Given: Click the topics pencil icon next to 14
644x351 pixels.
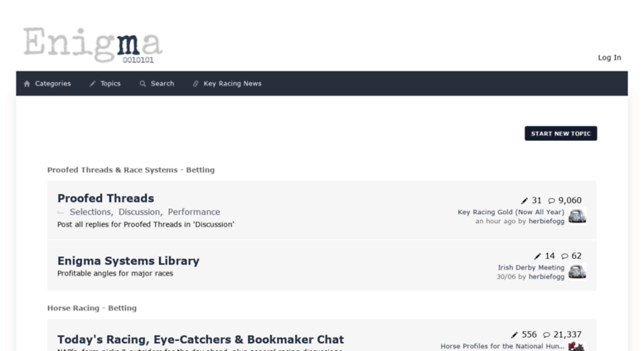Looking at the screenshot, I should click(x=538, y=256).
